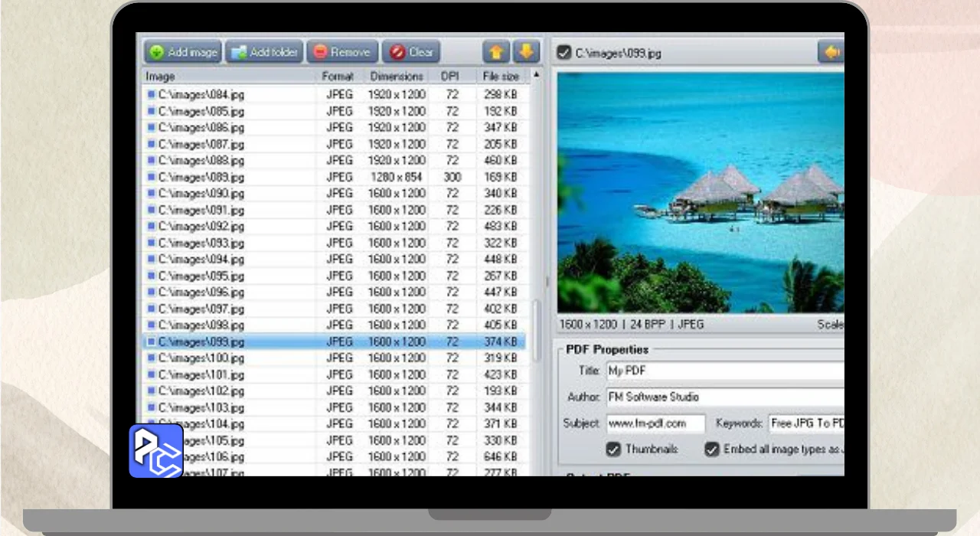The height and width of the screenshot is (536, 980).
Task: Sort list by File size column
Action: [x=501, y=77]
